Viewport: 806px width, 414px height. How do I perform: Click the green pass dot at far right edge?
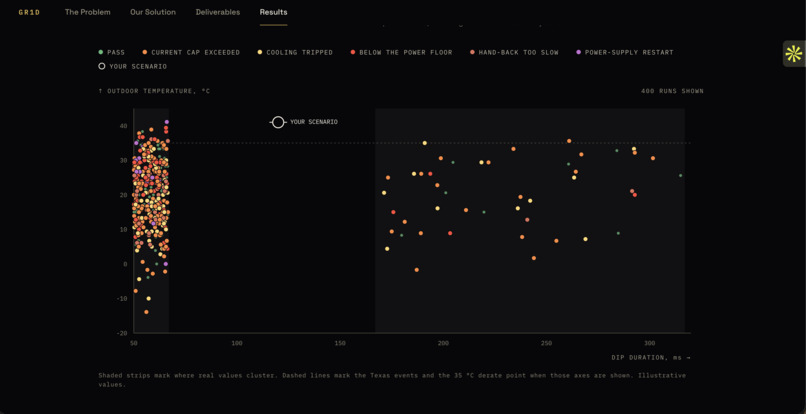[x=681, y=175]
